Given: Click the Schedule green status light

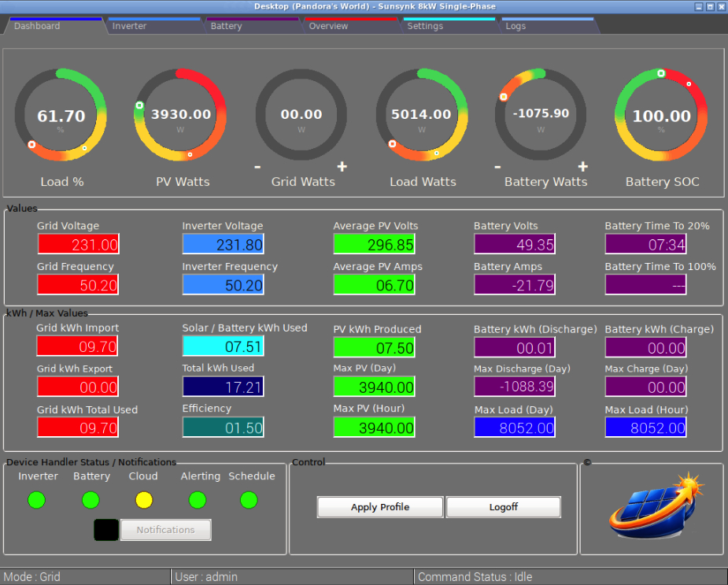Looking at the screenshot, I should click(249, 500).
